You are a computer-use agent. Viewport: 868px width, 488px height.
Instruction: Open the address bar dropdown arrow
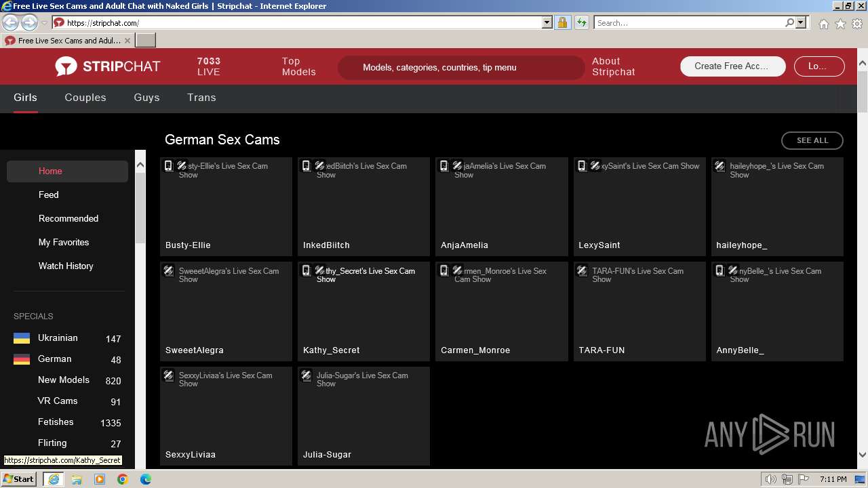pyautogui.click(x=547, y=22)
